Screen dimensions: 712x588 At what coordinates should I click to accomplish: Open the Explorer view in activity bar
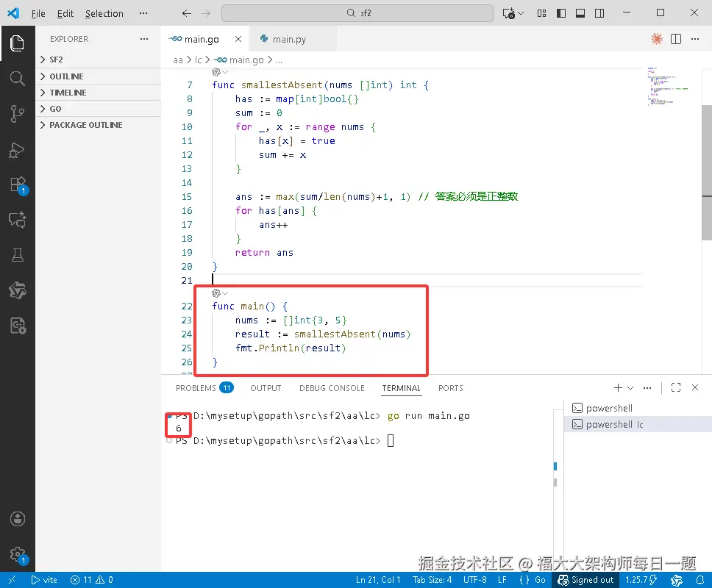[x=17, y=43]
